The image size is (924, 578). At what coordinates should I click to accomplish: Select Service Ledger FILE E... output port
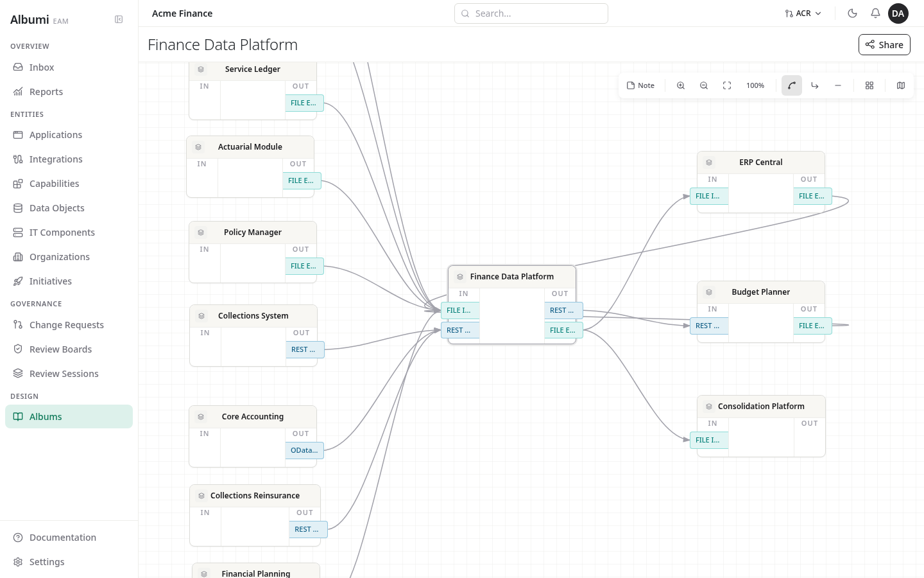[x=304, y=103]
